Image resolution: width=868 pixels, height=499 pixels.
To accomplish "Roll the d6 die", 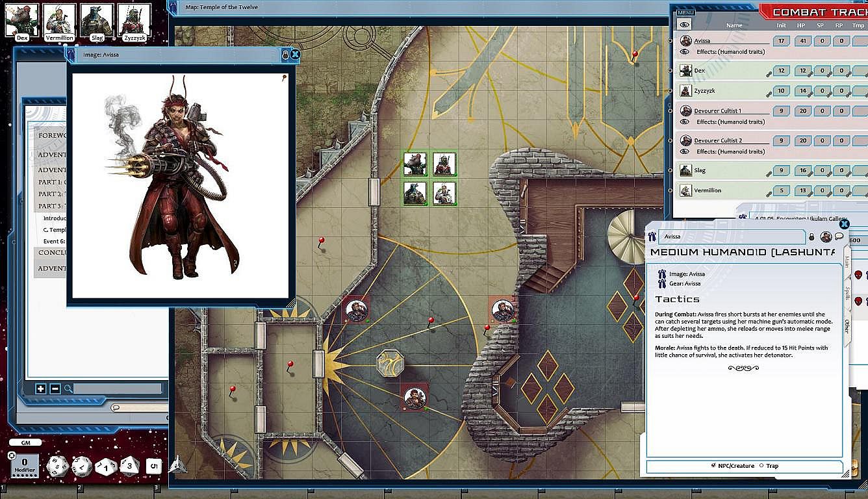I will click(153, 465).
